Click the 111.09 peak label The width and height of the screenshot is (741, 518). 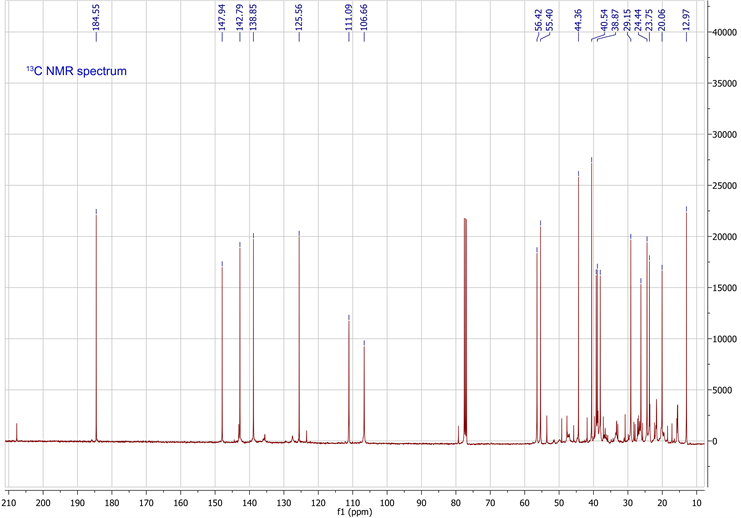coord(349,18)
